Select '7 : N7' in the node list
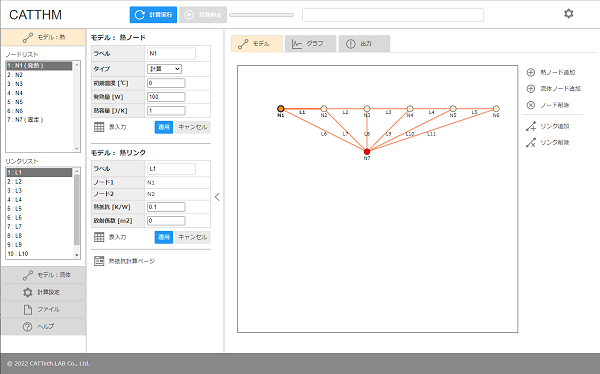Image resolution: width=600 pixels, height=374 pixels. [x=39, y=120]
